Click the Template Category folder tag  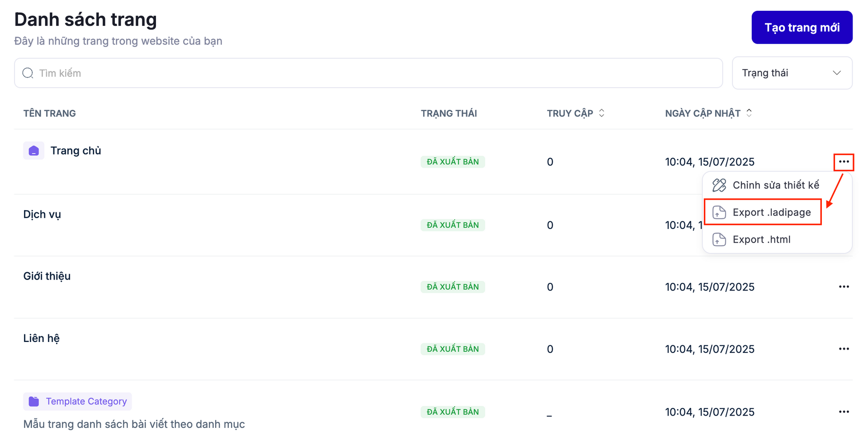77,401
